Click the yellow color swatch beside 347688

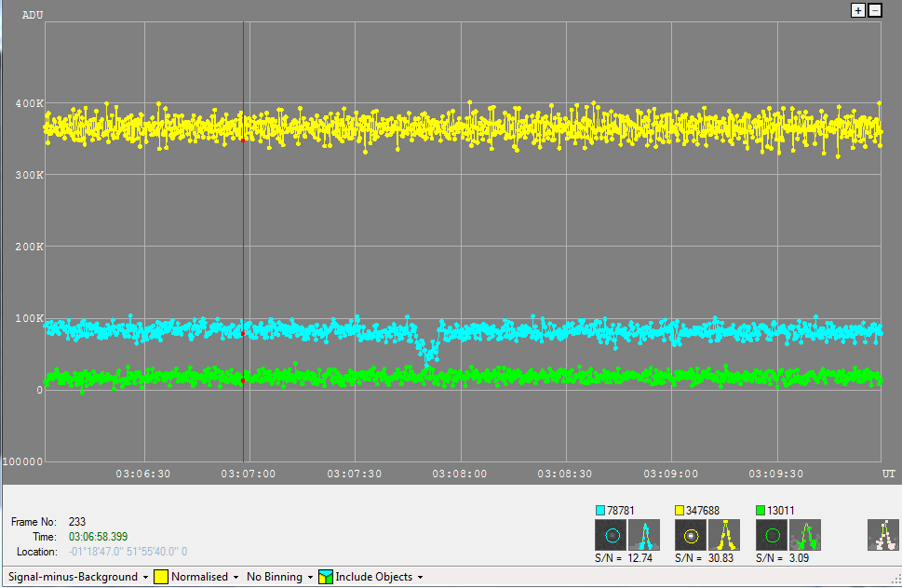click(680, 511)
